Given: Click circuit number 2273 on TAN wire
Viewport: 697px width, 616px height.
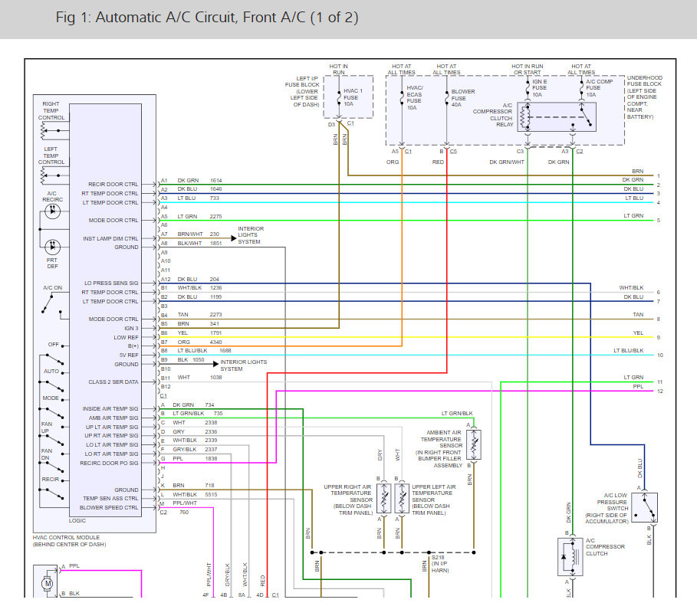Looking at the screenshot, I should click(x=216, y=314).
